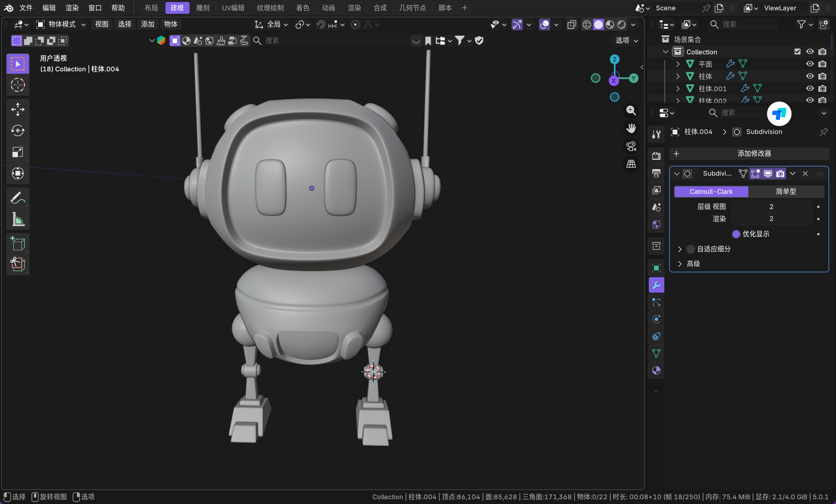Select the Rotate tool
Screen dimensions: 836x504
coord(18,130)
